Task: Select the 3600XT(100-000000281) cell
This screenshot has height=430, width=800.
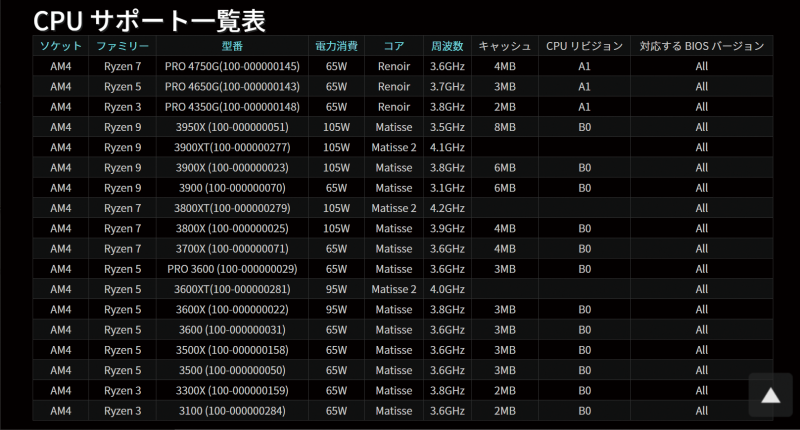Action: tap(232, 289)
